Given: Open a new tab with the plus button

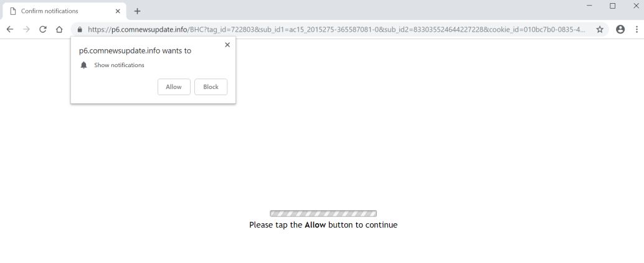Looking at the screenshot, I should 137,11.
